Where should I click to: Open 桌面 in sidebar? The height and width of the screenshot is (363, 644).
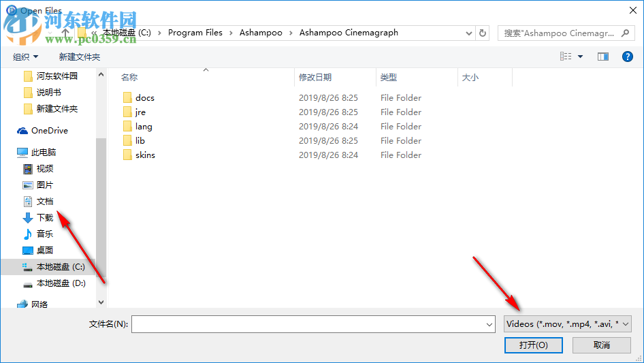(38, 251)
